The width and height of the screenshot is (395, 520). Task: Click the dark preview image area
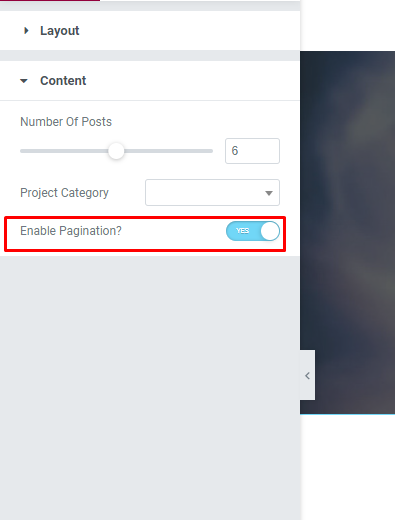coord(348,232)
